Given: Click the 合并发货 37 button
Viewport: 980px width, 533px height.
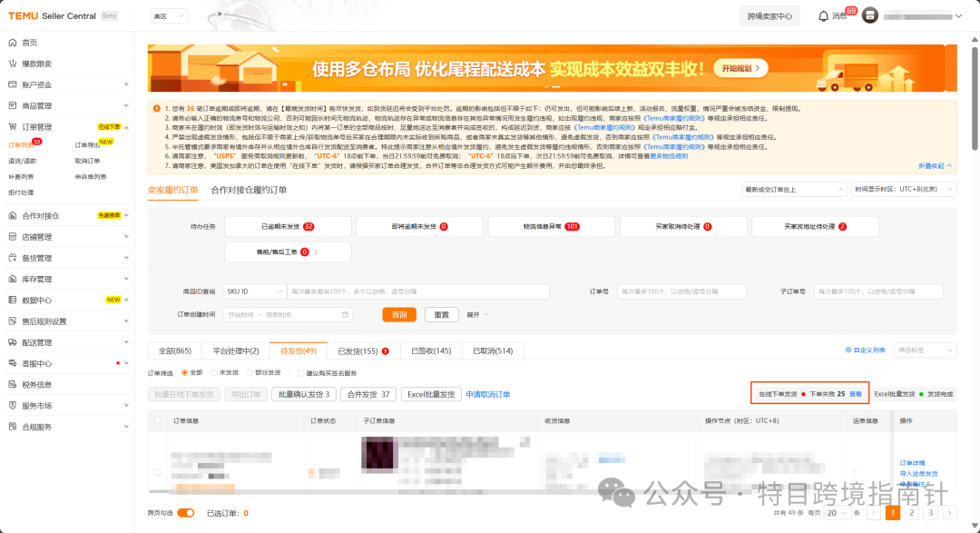Looking at the screenshot, I should [x=368, y=394].
